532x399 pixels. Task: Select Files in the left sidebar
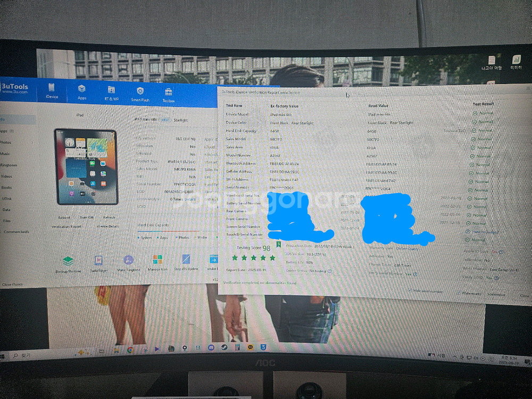click(x=7, y=221)
